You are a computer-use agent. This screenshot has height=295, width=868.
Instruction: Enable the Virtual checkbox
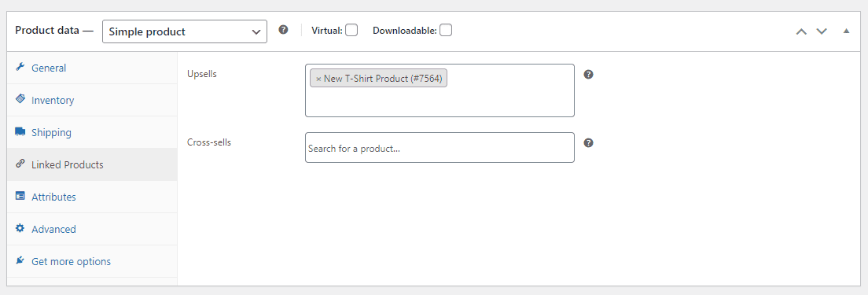tap(351, 30)
